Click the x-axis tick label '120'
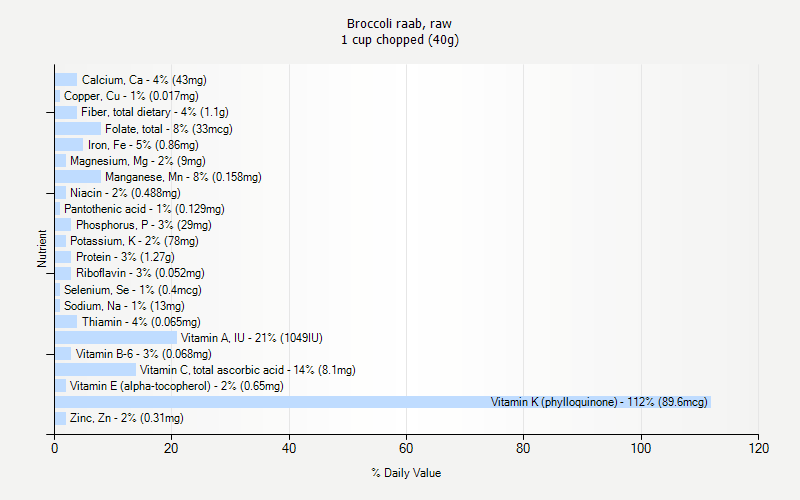 tap(759, 448)
